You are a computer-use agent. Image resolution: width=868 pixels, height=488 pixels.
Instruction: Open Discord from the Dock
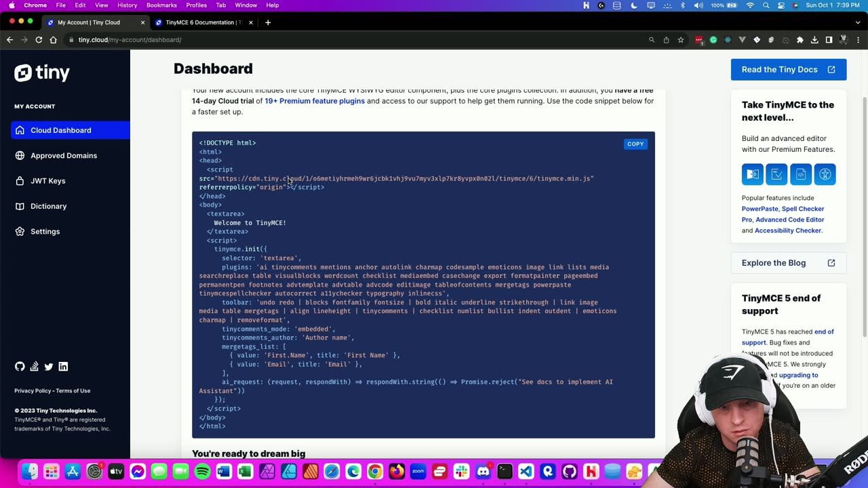tap(483, 472)
